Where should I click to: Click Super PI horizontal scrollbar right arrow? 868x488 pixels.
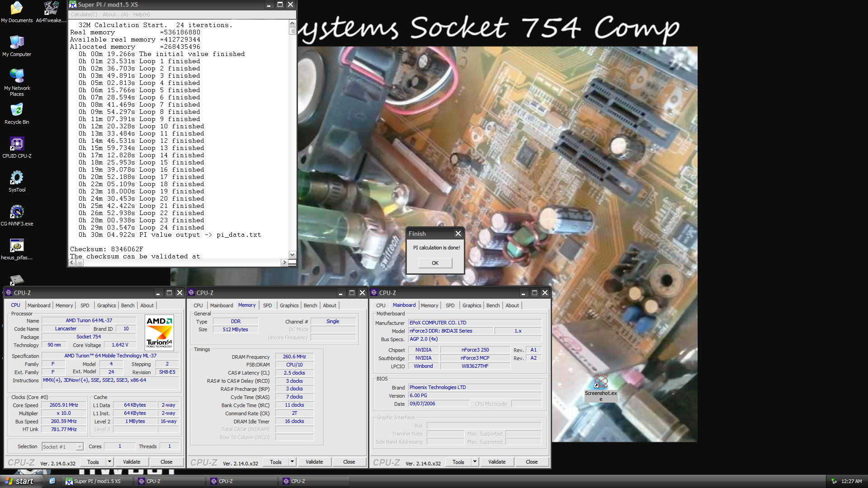[284, 263]
